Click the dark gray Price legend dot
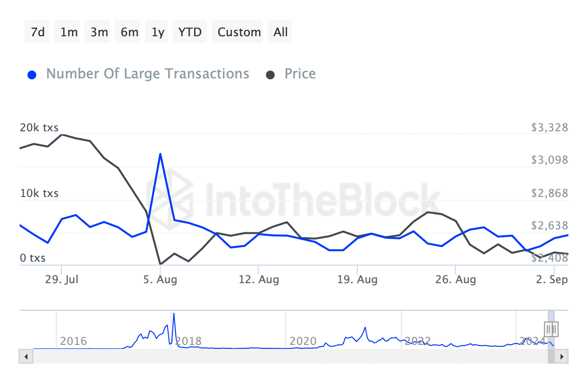Viewport: 588px width, 392px height. click(x=270, y=75)
